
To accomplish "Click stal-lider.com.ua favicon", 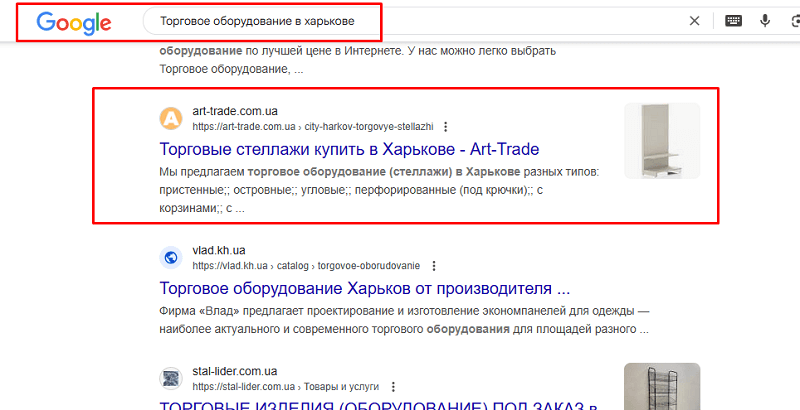I will point(171,378).
